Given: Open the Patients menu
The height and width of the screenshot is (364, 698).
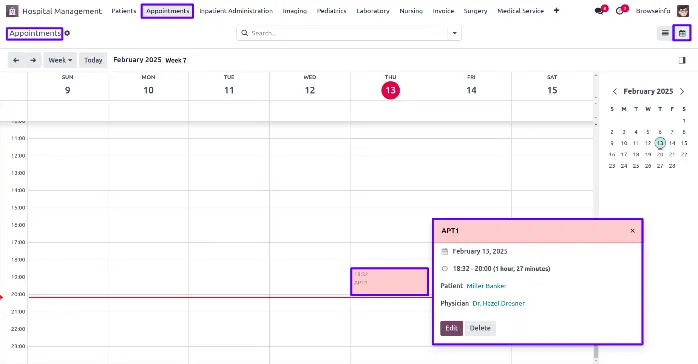Looking at the screenshot, I should click(x=124, y=11).
